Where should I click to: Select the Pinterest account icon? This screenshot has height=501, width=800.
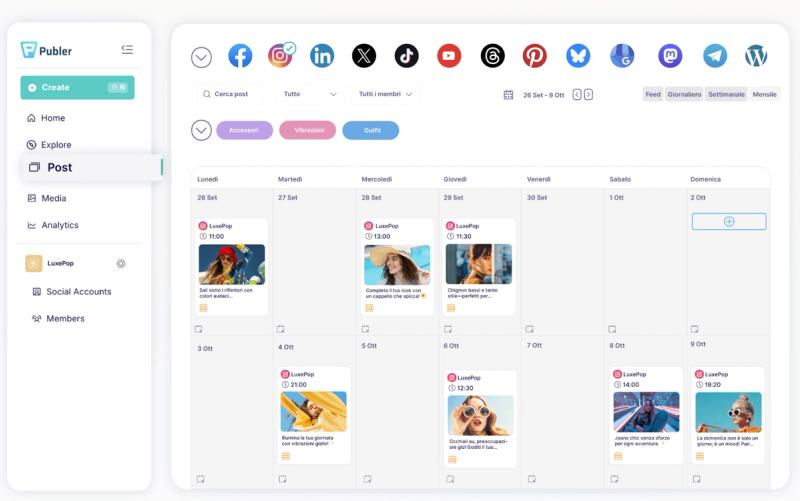pyautogui.click(x=534, y=56)
